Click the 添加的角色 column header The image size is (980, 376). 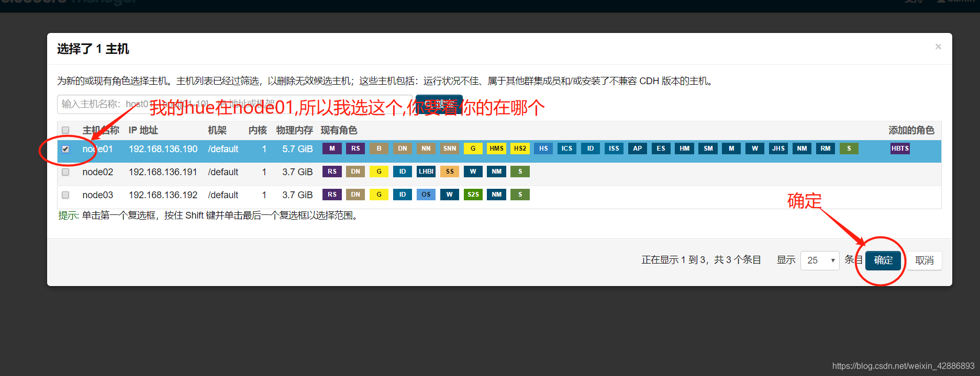click(x=911, y=130)
